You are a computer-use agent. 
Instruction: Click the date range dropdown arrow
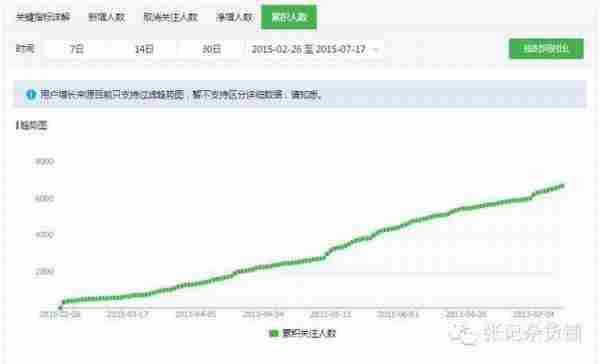(376, 50)
